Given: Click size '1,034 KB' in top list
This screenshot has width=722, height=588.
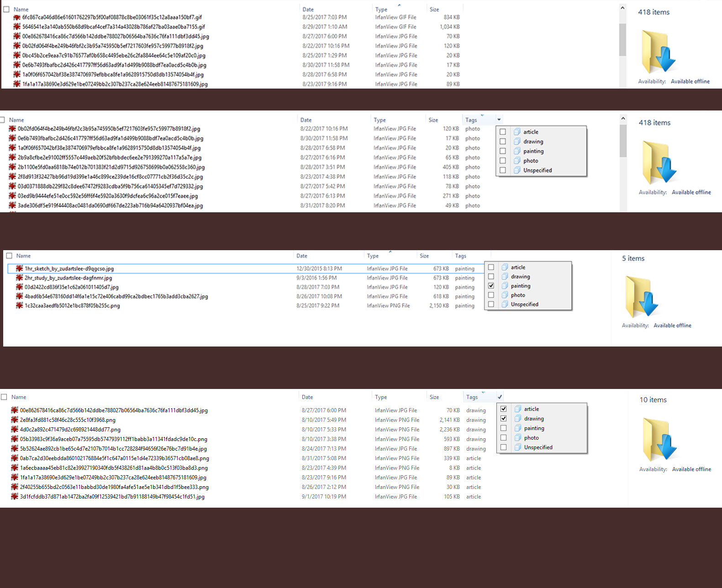Looking at the screenshot, I should (x=450, y=27).
